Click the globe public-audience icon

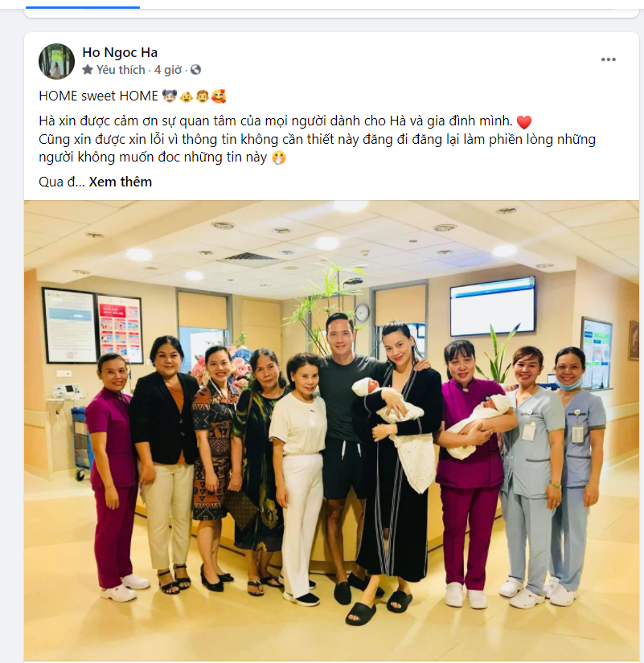click(195, 70)
